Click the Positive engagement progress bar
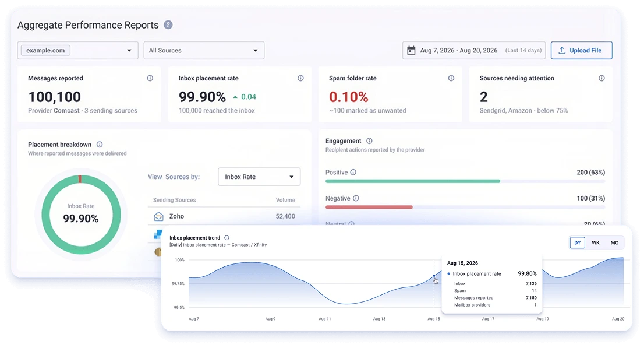644x348 pixels. click(465, 181)
